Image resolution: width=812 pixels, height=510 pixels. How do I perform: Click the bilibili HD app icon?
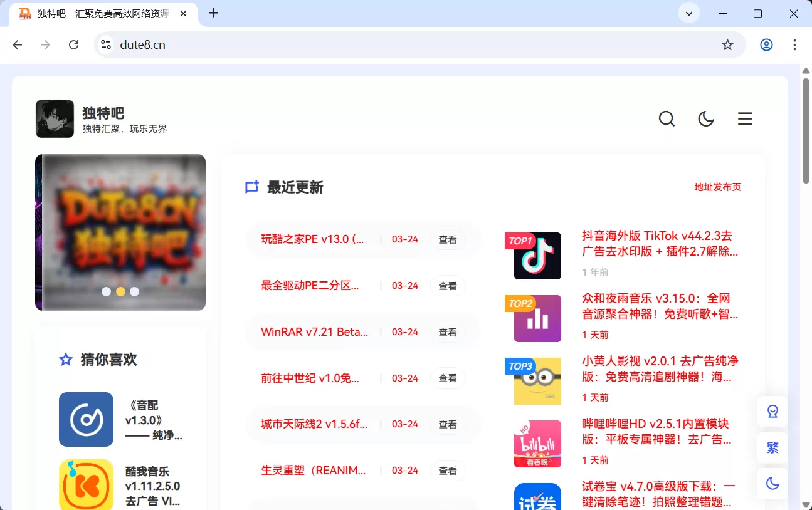[537, 444]
